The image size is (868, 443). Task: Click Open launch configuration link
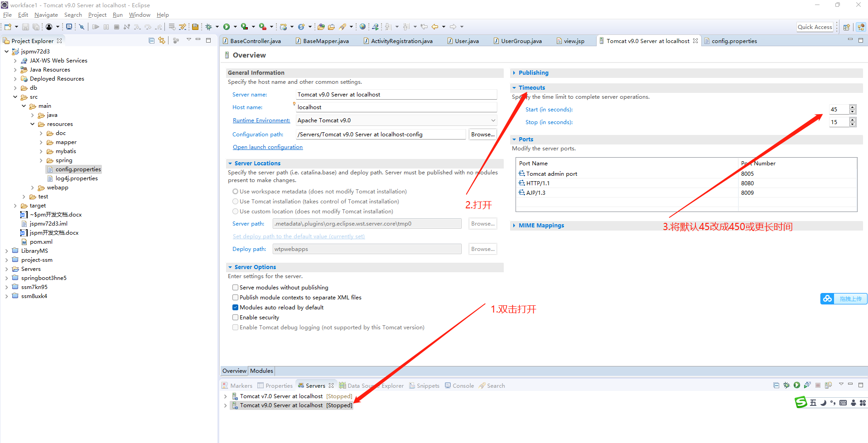tap(268, 147)
